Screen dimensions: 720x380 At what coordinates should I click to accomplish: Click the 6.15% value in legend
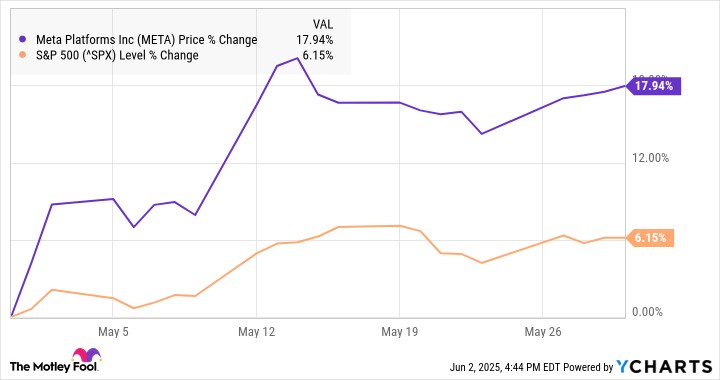pyautogui.click(x=318, y=56)
